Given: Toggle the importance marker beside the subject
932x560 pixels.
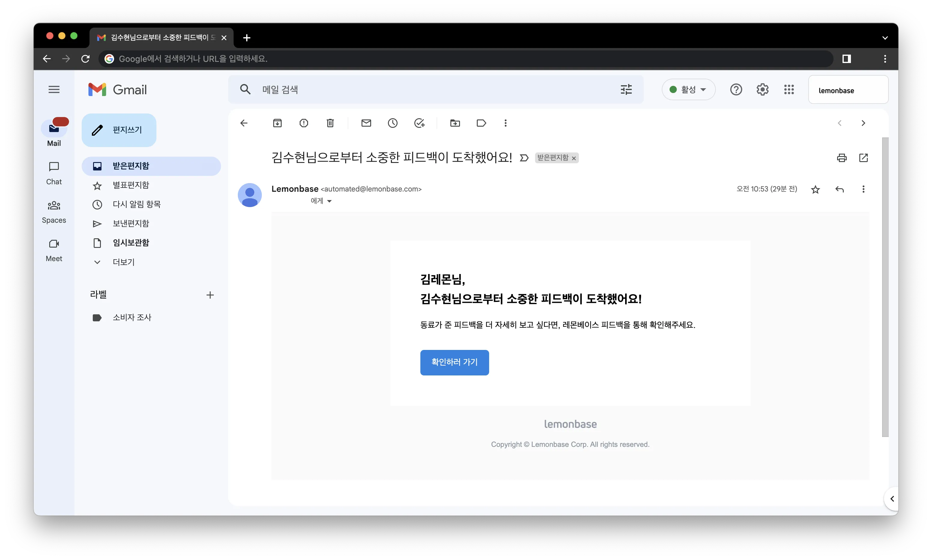Looking at the screenshot, I should click(x=524, y=158).
